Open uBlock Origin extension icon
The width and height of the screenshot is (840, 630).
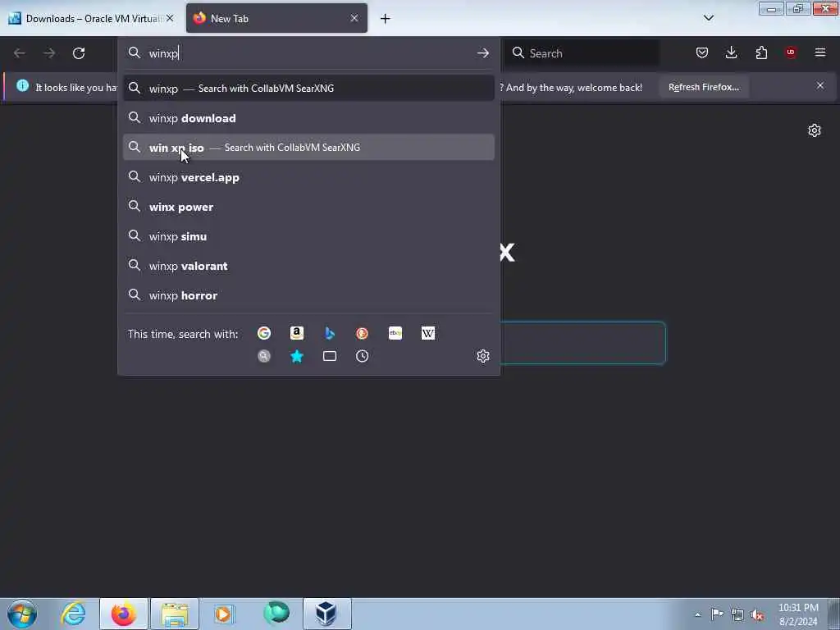(x=791, y=52)
